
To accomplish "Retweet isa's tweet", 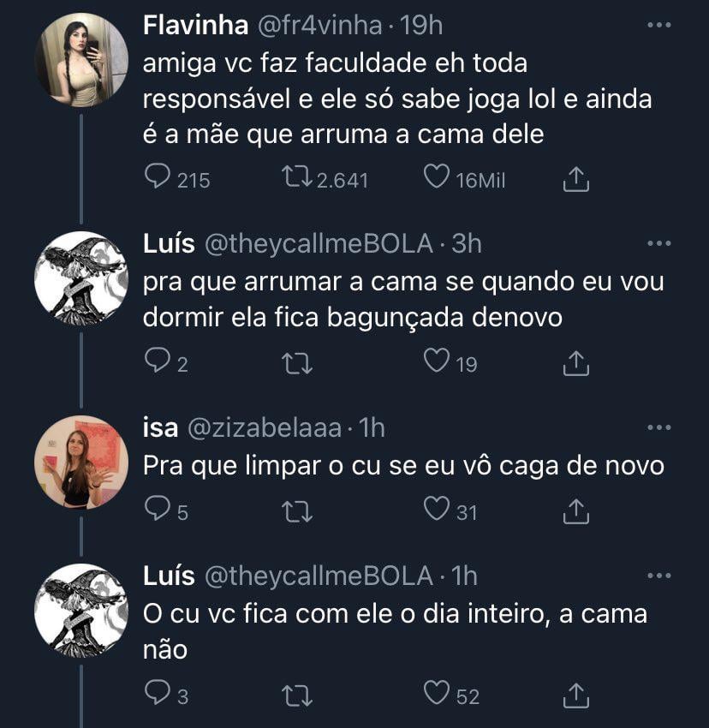I will pos(296,511).
